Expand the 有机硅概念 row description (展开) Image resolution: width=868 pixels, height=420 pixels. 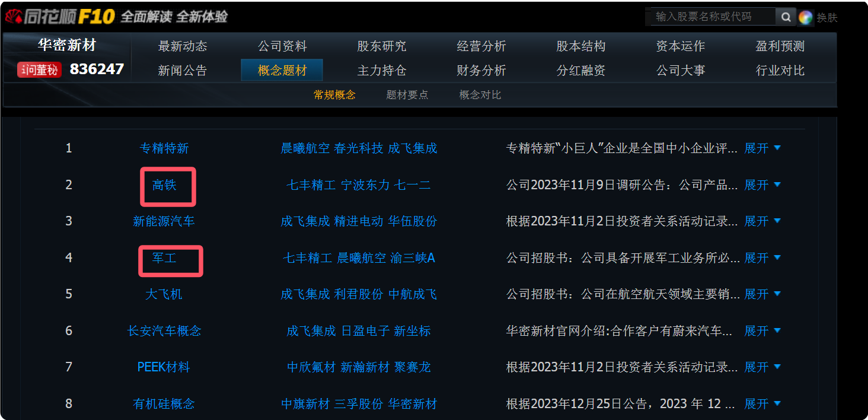pyautogui.click(x=762, y=404)
